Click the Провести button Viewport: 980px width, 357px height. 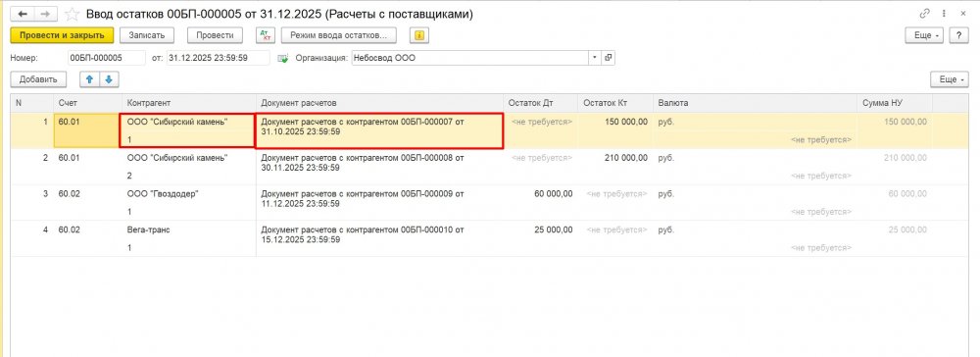click(x=215, y=35)
